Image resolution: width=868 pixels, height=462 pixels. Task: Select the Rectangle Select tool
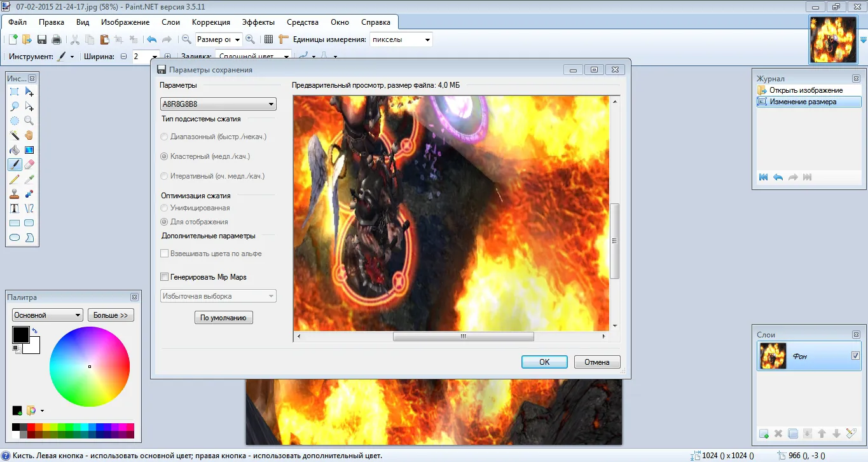click(x=14, y=92)
